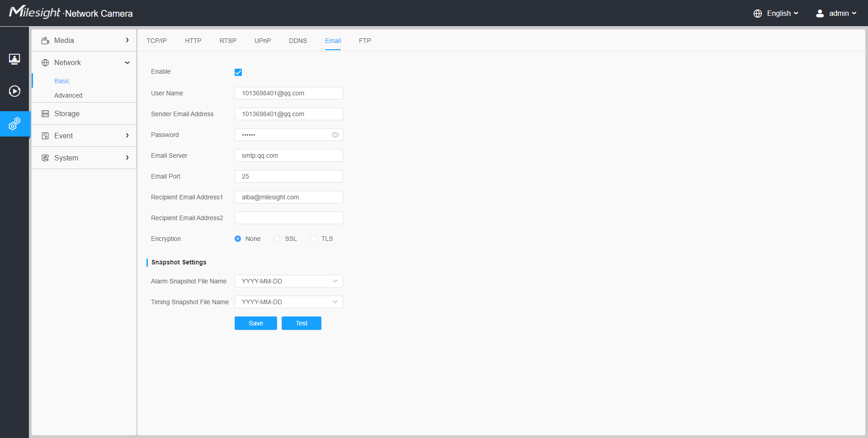Open the Playback icon in sidebar
The width and height of the screenshot is (868, 438).
coord(14,91)
